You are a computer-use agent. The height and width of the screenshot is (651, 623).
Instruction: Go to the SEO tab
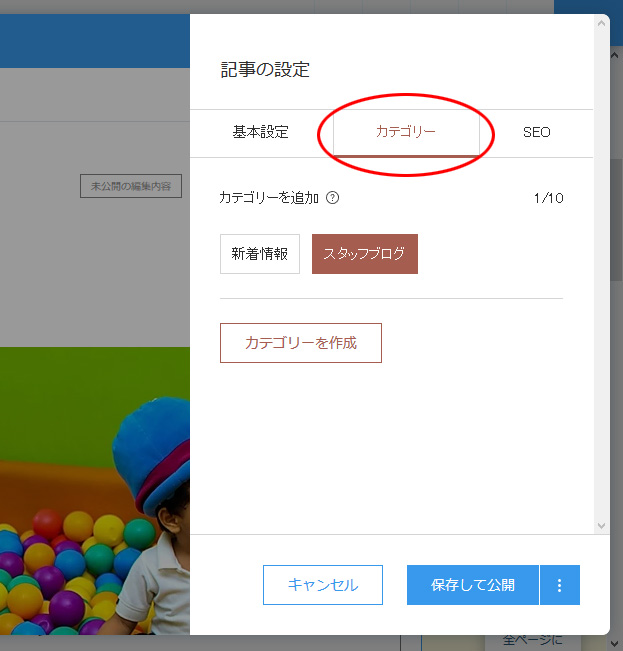pos(536,132)
